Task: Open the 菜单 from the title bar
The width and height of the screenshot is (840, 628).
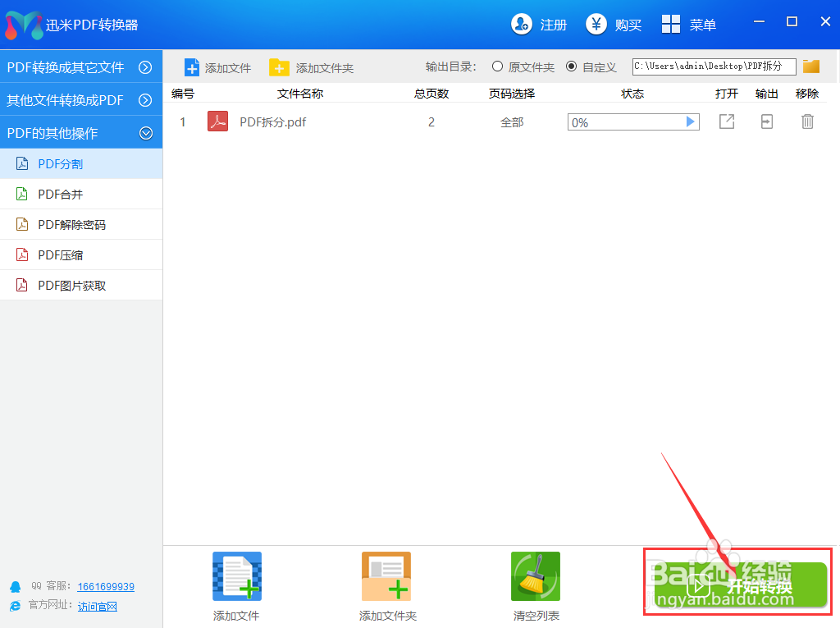Action: 692,25
